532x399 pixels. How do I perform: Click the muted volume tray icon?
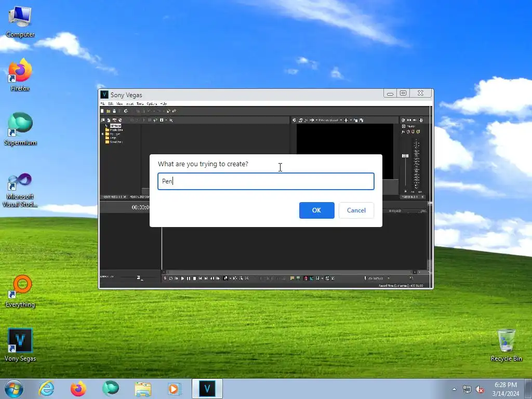[x=480, y=390]
